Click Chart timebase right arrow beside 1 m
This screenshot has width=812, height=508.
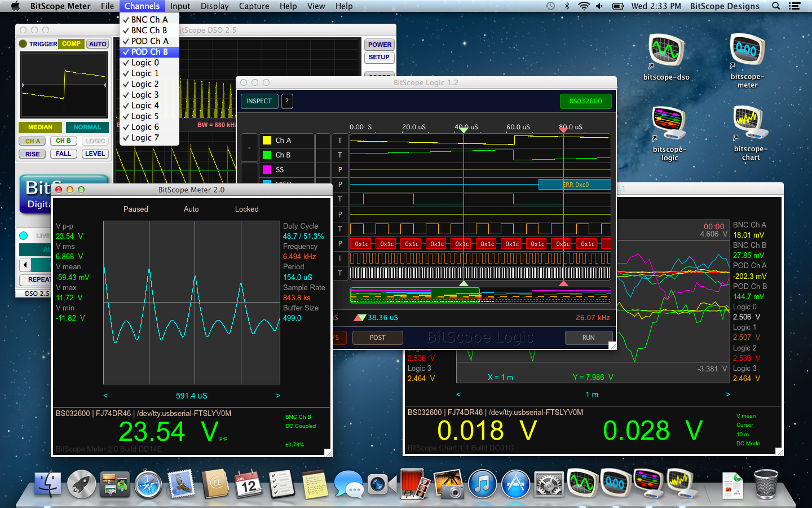(728, 395)
